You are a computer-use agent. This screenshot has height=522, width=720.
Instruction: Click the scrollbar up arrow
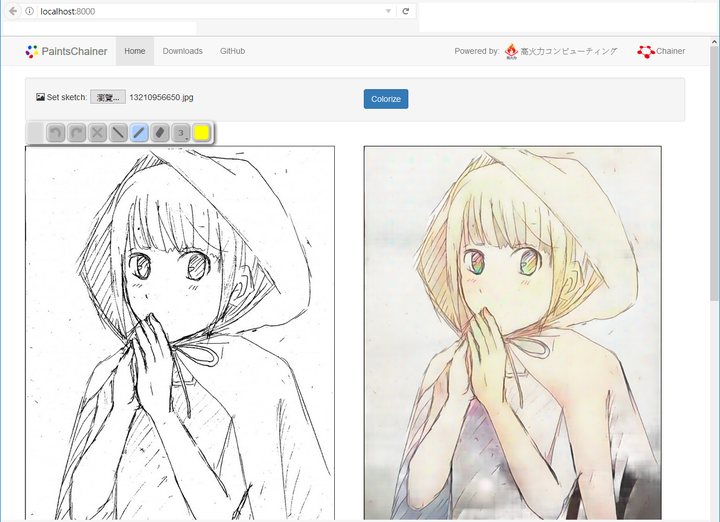714,41
